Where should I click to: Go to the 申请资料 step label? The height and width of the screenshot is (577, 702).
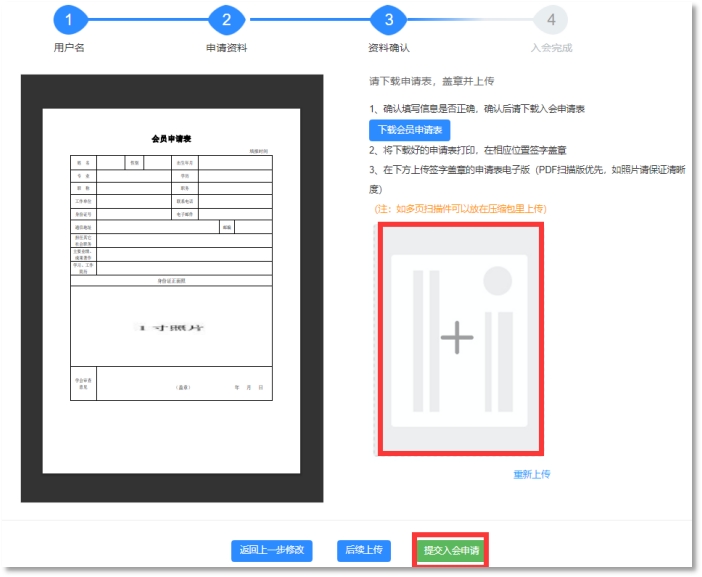[227, 47]
